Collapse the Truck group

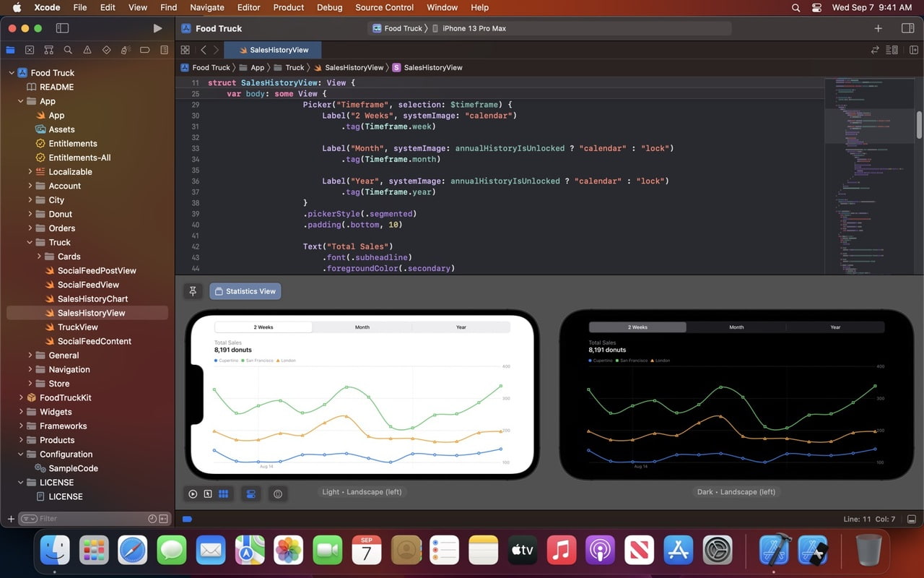click(x=30, y=243)
